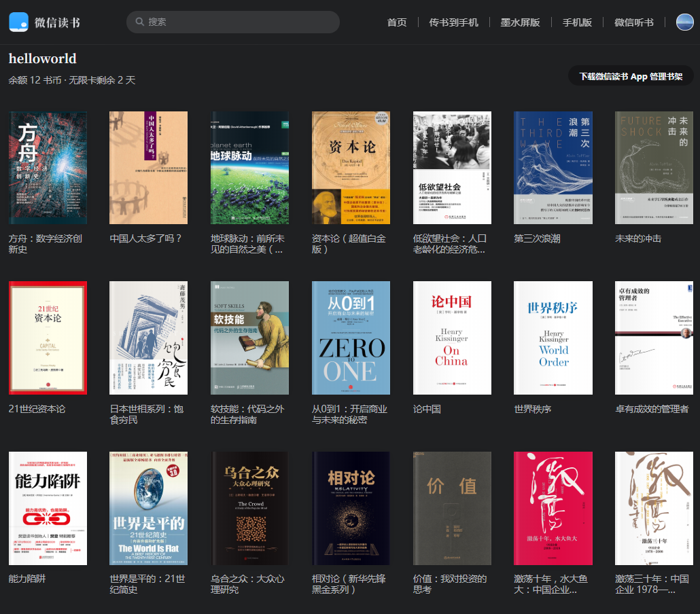Viewport: 700px width, 614px height.
Task: Open 微信听书 menu item
Action: [633, 22]
